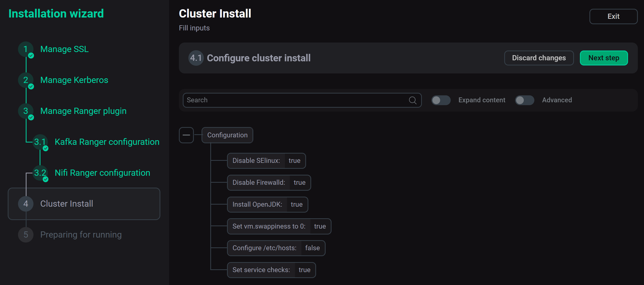The image size is (644, 285).
Task: Open Kafka Ranger configuration substep
Action: (x=107, y=142)
